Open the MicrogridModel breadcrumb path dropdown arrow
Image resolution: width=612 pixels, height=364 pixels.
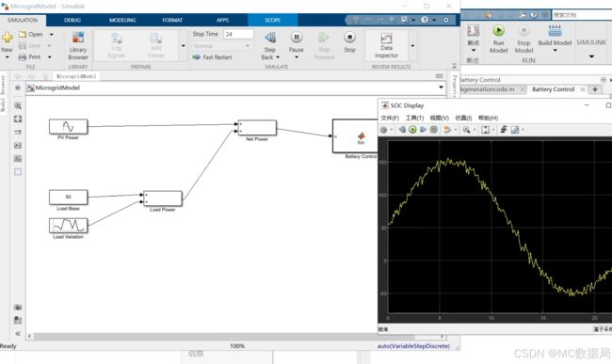click(441, 87)
